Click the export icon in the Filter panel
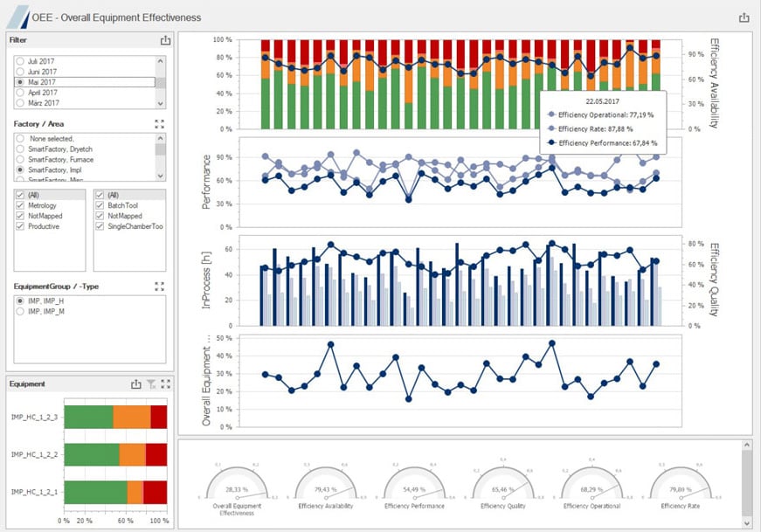The image size is (761, 532). (x=165, y=39)
